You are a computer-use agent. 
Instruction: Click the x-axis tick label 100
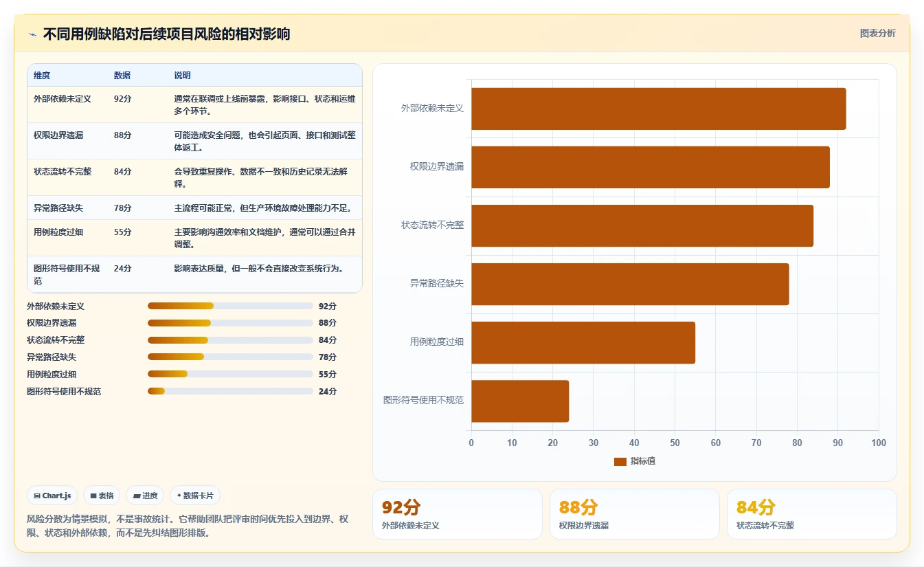click(x=879, y=443)
